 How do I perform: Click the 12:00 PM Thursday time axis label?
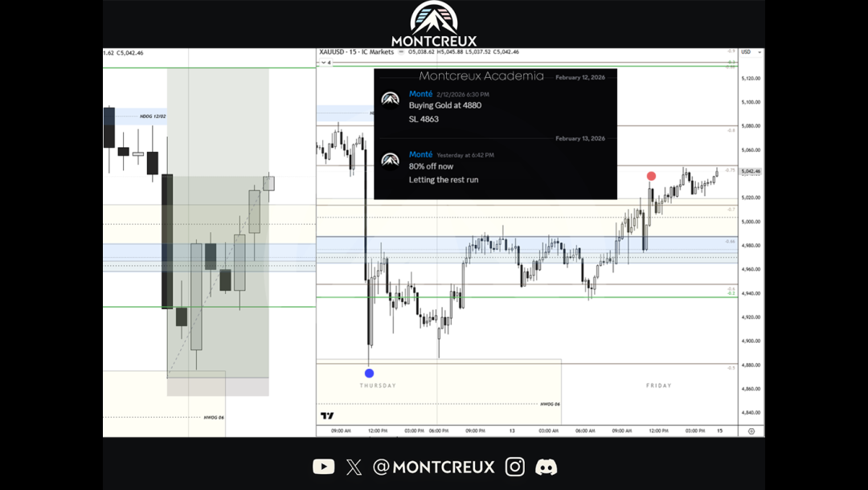point(378,431)
